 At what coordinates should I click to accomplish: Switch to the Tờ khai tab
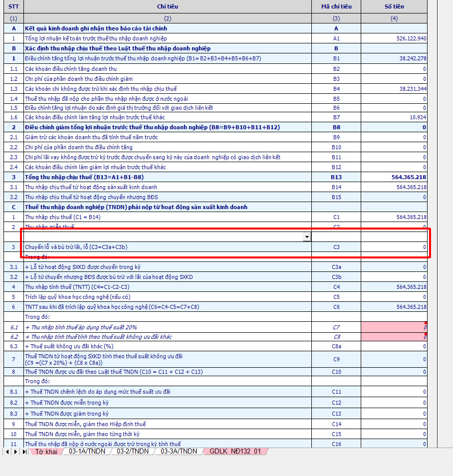click(46, 452)
